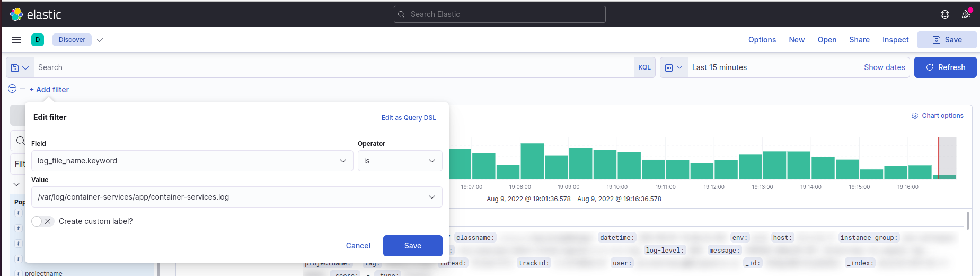Open the hamburger navigation menu
The height and width of the screenshot is (276, 980).
pos(16,40)
